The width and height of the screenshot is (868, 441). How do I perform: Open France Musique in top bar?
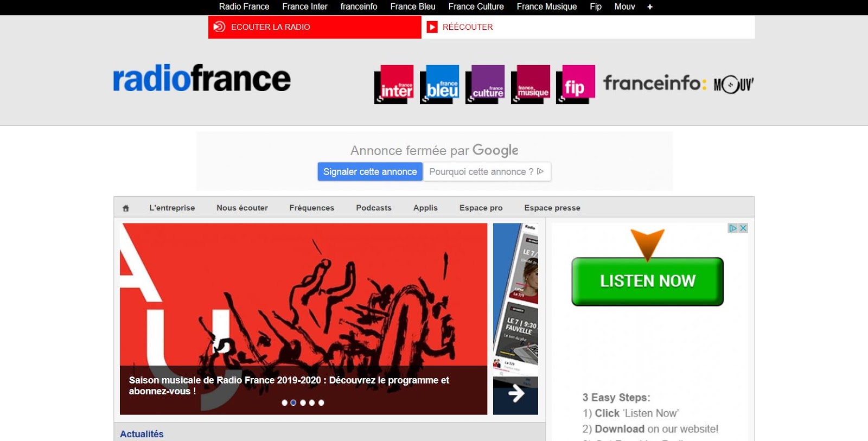click(547, 7)
